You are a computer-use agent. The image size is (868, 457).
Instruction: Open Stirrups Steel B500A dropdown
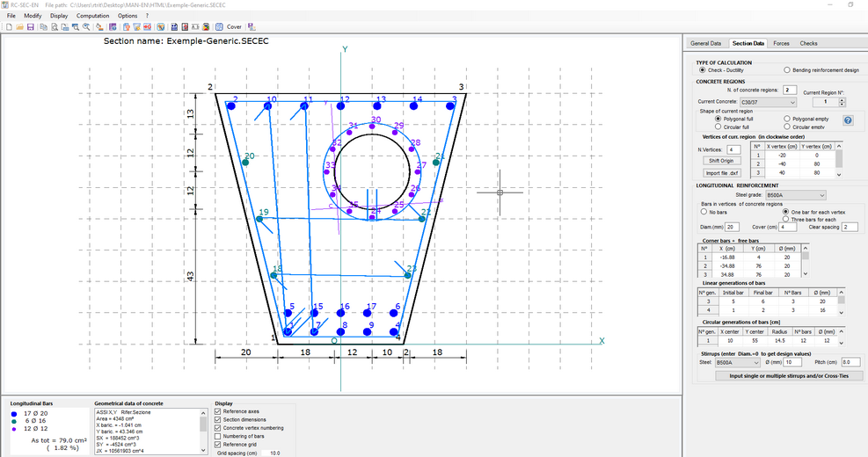pyautogui.click(x=737, y=363)
